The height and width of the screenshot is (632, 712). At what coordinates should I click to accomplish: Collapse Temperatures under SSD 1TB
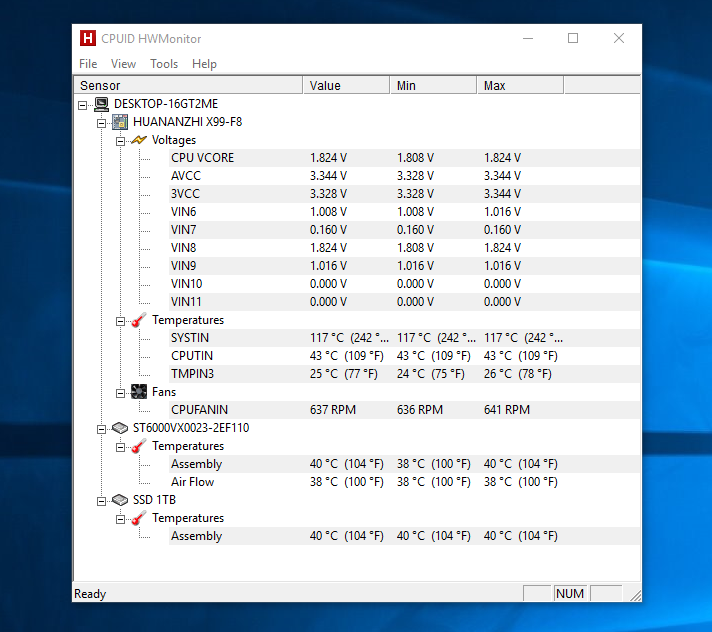120,519
